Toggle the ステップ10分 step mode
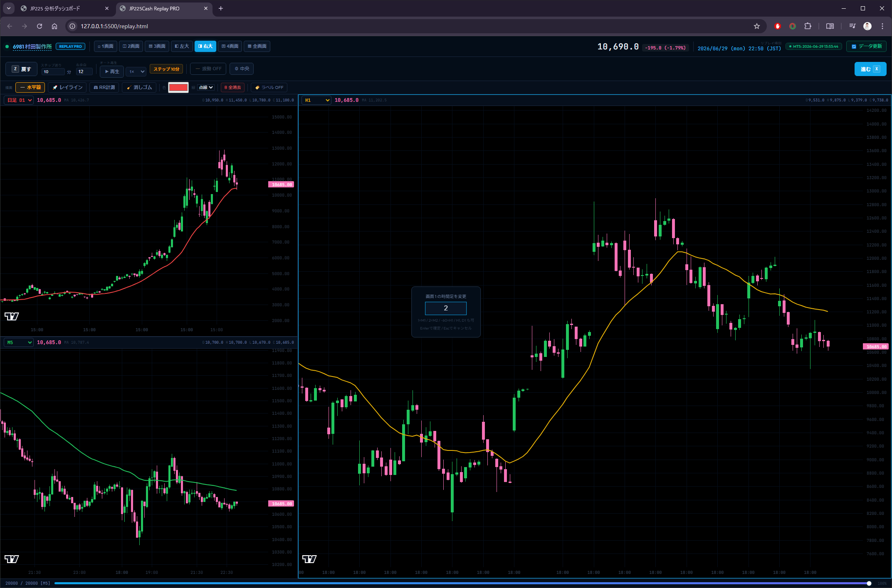 (x=166, y=69)
